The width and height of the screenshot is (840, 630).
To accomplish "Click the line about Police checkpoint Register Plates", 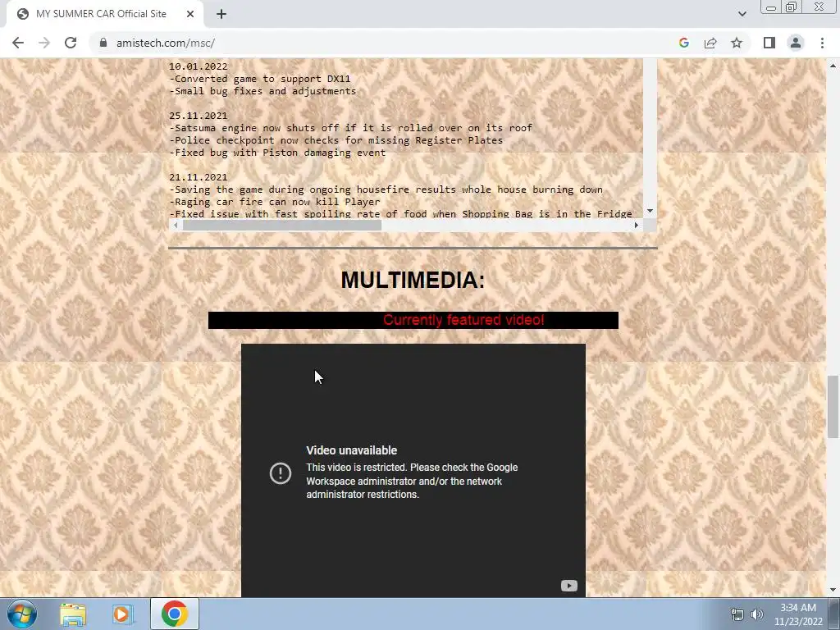I will click(336, 140).
